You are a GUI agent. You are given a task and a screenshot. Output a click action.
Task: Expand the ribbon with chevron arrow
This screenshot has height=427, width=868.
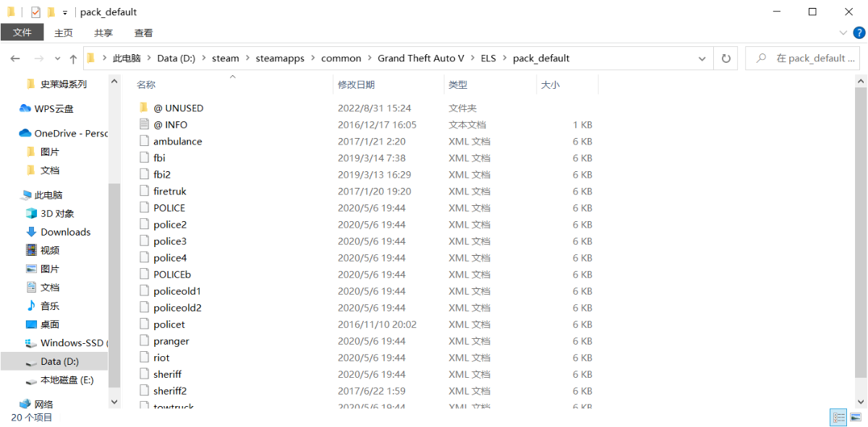click(x=843, y=33)
